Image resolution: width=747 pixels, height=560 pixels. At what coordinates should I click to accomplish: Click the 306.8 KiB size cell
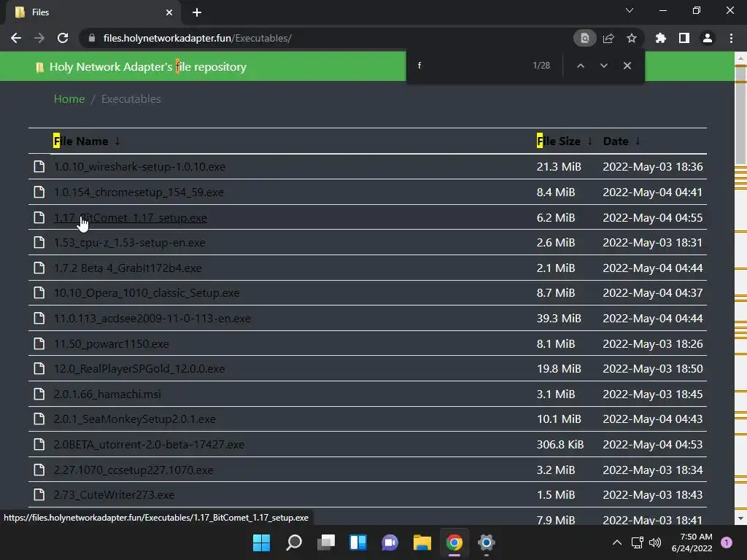point(560,444)
